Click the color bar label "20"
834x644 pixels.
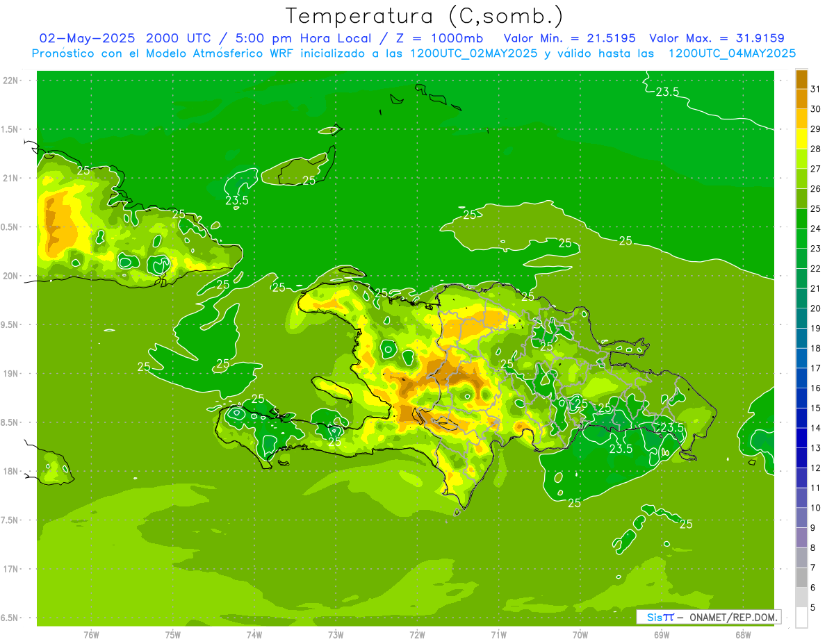(x=815, y=308)
